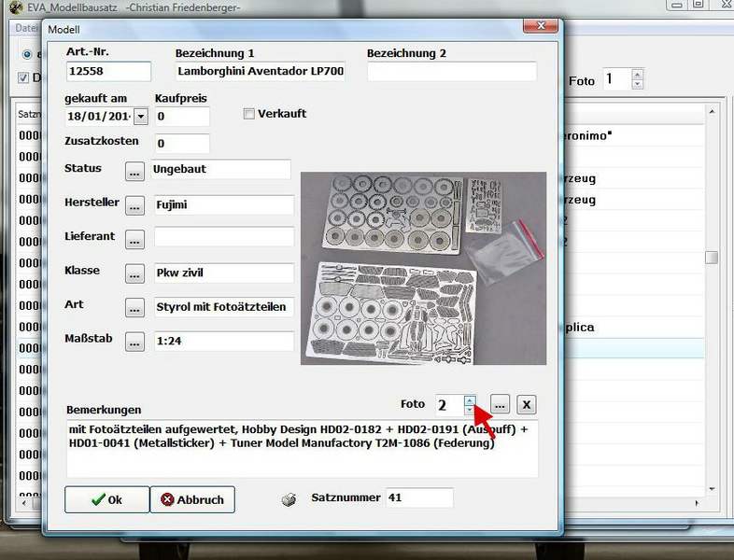Increase Foto number in Modell dialog
The height and width of the screenshot is (560, 734).
tap(470, 400)
